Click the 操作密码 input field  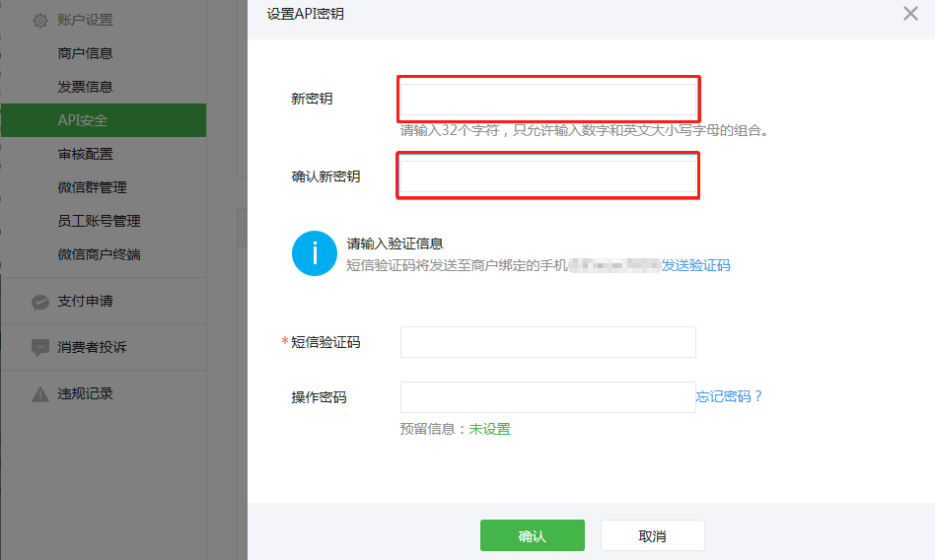[x=547, y=397]
